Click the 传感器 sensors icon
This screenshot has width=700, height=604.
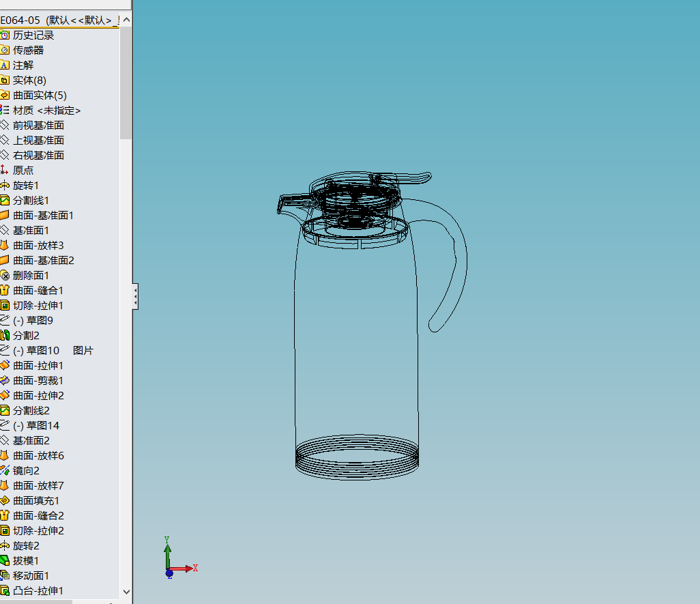[x=5, y=50]
